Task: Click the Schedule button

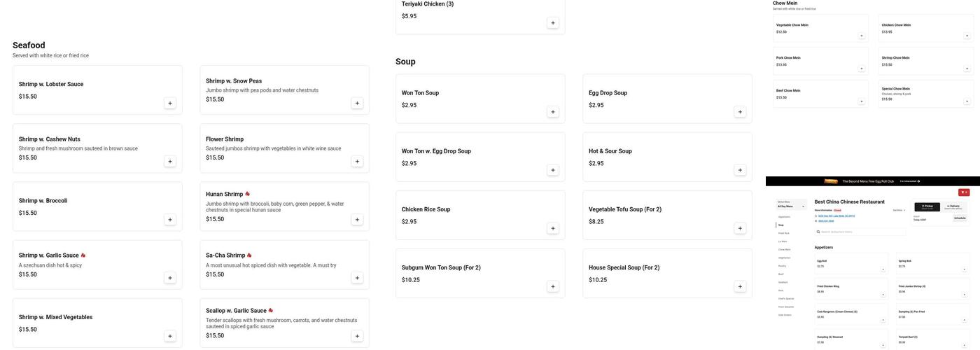Action: pos(959,218)
